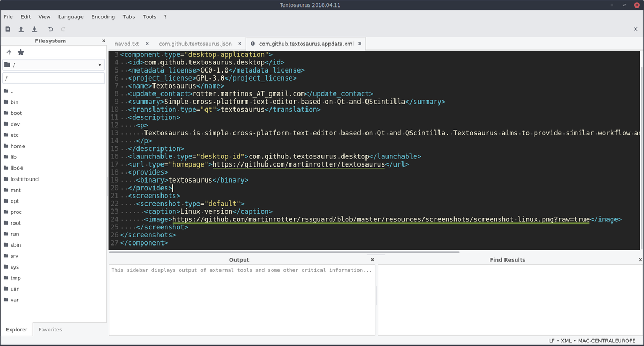The image size is (644, 346).
Task: Open the Encoding menu
Action: click(103, 17)
